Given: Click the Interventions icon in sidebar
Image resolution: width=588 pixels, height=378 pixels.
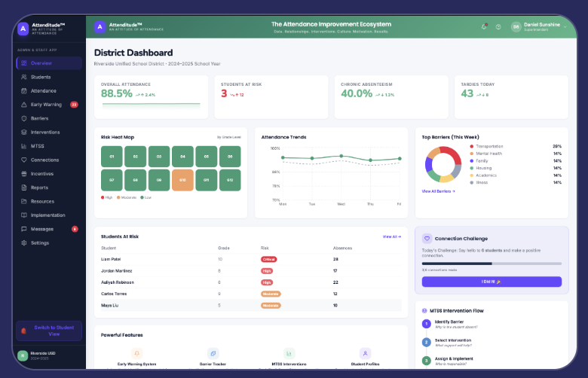Looking at the screenshot, I should (x=24, y=133).
